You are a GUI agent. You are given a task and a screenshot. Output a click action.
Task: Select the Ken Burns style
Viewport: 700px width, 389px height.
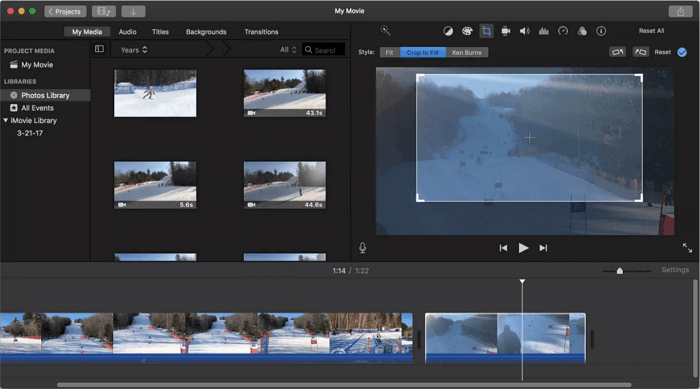[x=467, y=52]
